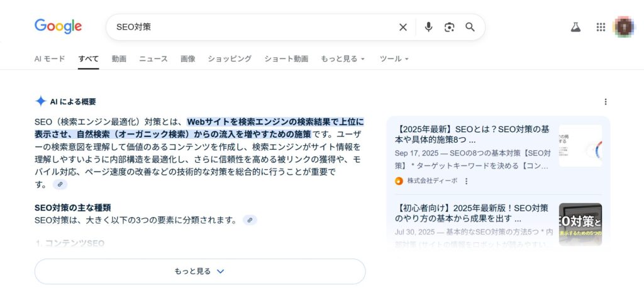644x295 pixels.
Task: Click the magnifying glass search button
Action: [x=470, y=27]
